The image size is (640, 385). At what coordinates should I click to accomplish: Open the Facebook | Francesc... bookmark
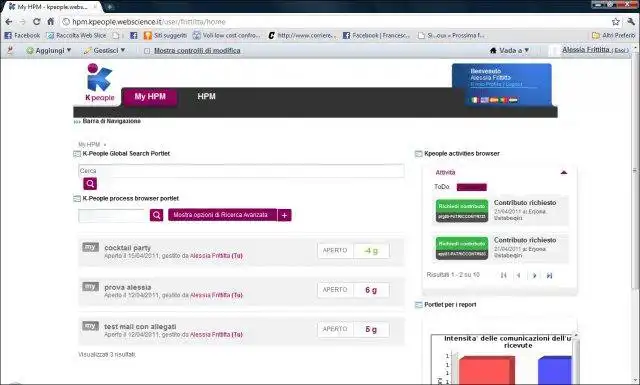(x=376, y=36)
